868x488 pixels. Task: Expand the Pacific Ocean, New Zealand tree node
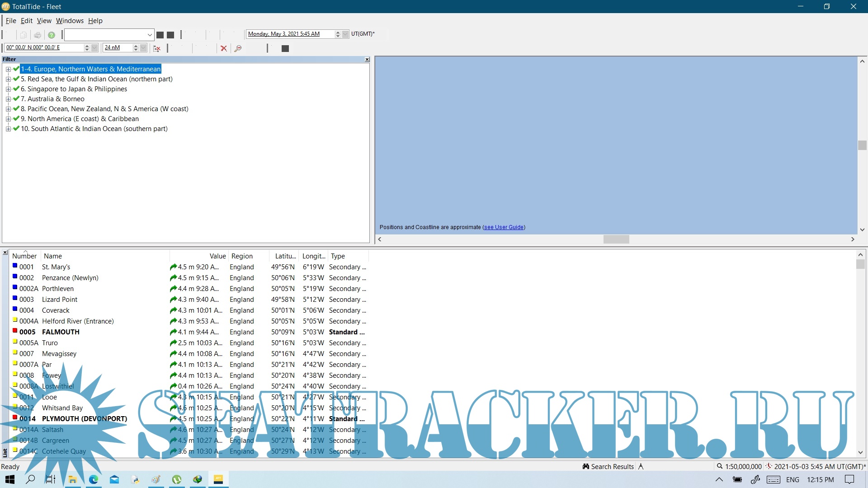8,109
